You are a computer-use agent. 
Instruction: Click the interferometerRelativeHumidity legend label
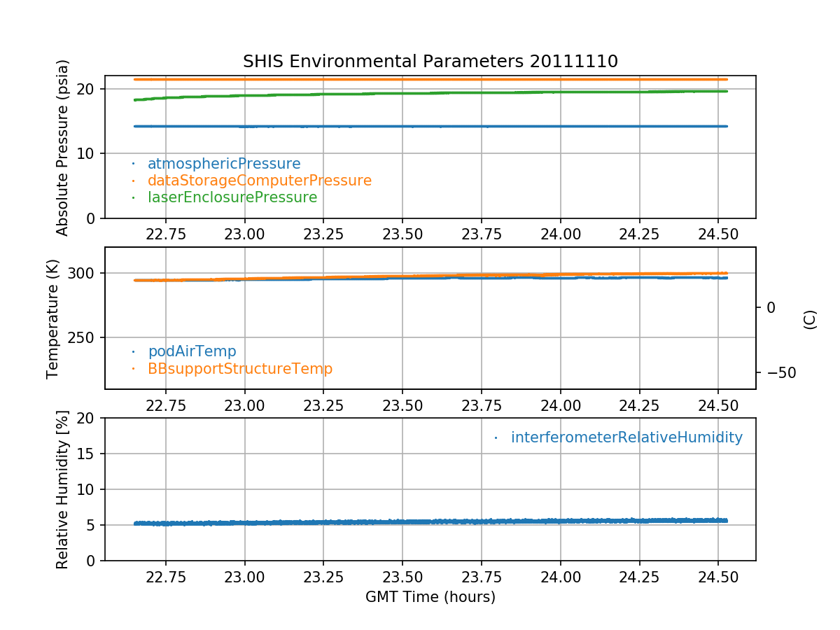[626, 437]
